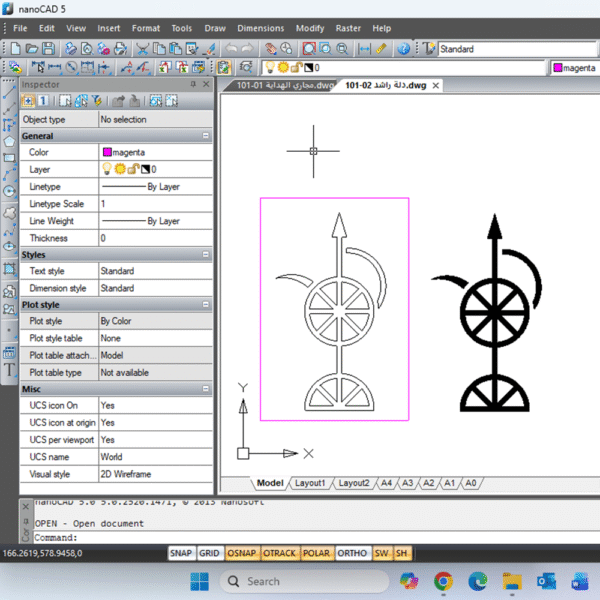Toggle SNAP mode in status bar
Screen dimensions: 600x600
click(180, 553)
